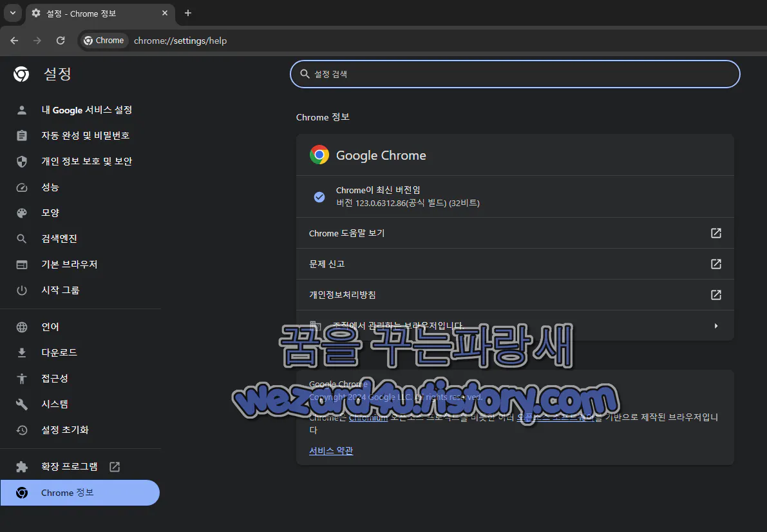The width and height of the screenshot is (767, 532).
Task: Open 확장 프로그램 label
Action: pos(69,467)
